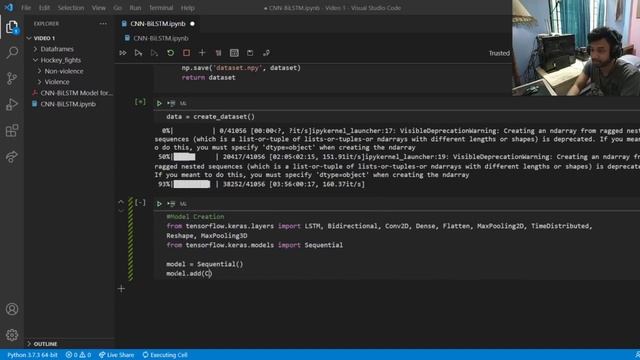Collapse output toggle of Model Creation cell
Viewport: 640px width, 360px height.
pos(140,202)
